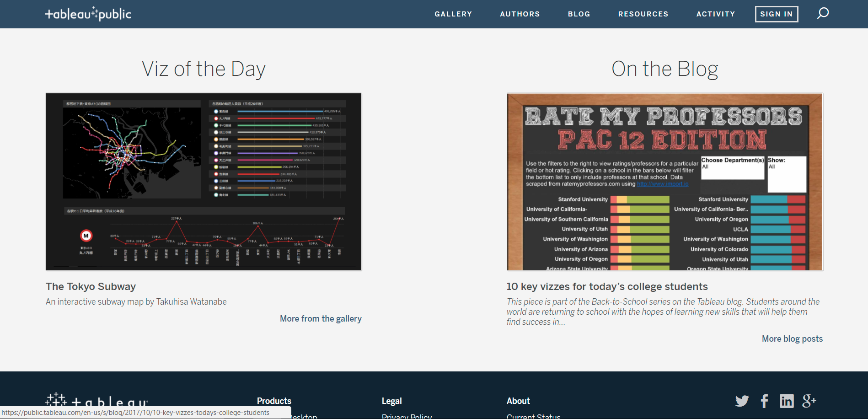
Task: Open Tableau's Twitter page from footer
Action: [x=742, y=401]
